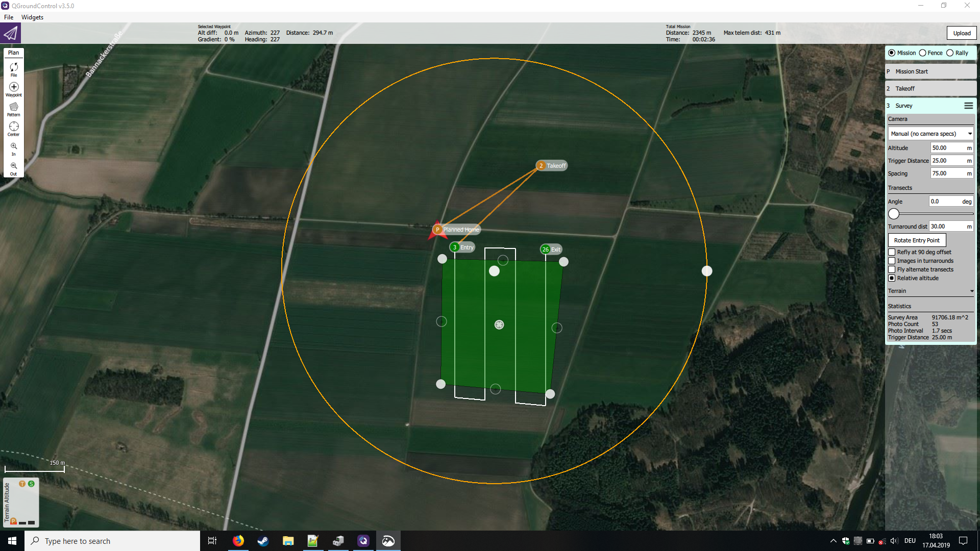Open the File menu
This screenshot has width=980, height=551.
click(9, 17)
